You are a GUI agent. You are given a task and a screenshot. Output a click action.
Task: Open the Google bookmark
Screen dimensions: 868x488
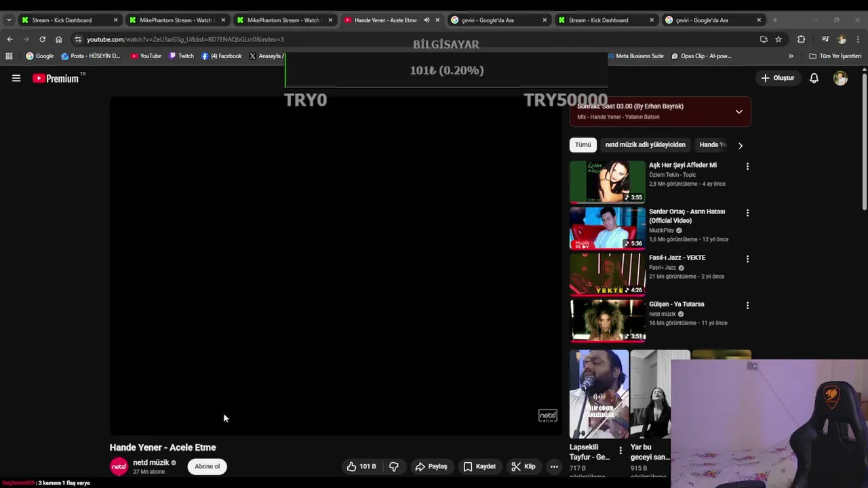40,56
